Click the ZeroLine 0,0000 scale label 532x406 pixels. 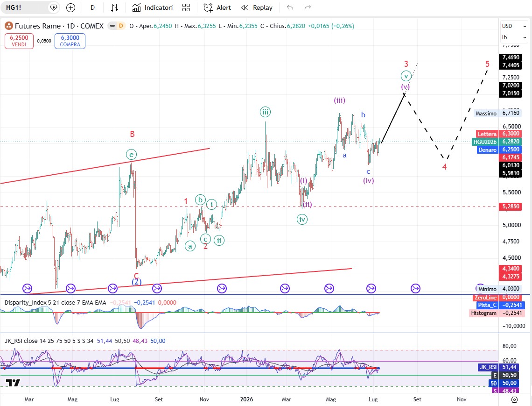pyautogui.click(x=497, y=297)
